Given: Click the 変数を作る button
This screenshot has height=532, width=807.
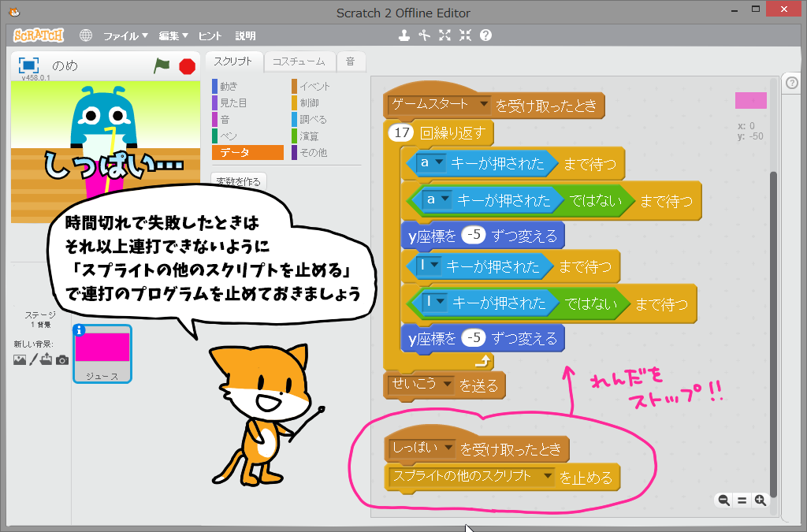Looking at the screenshot, I should 238,181.
